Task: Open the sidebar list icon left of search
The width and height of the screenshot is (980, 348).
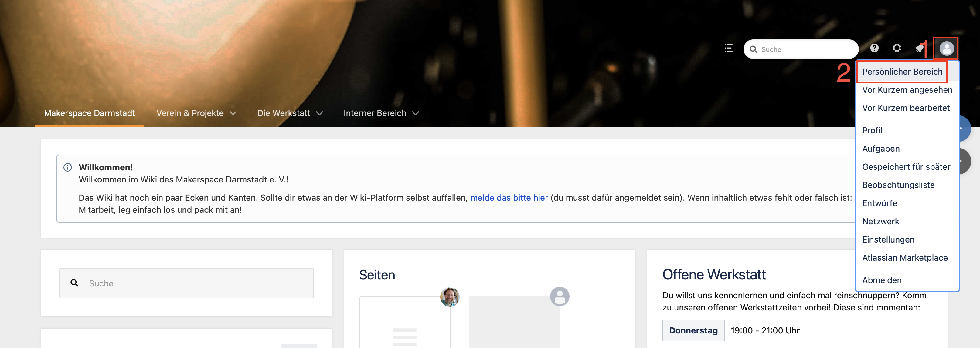Action: [729, 48]
